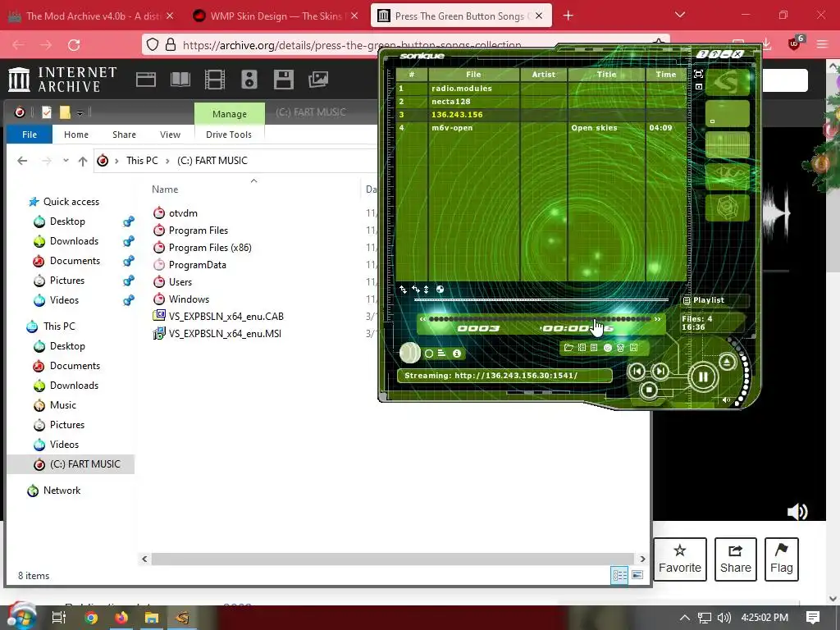Viewport: 840px width, 630px height.
Task: Open Internet Archive audio section icon
Action: [x=249, y=80]
